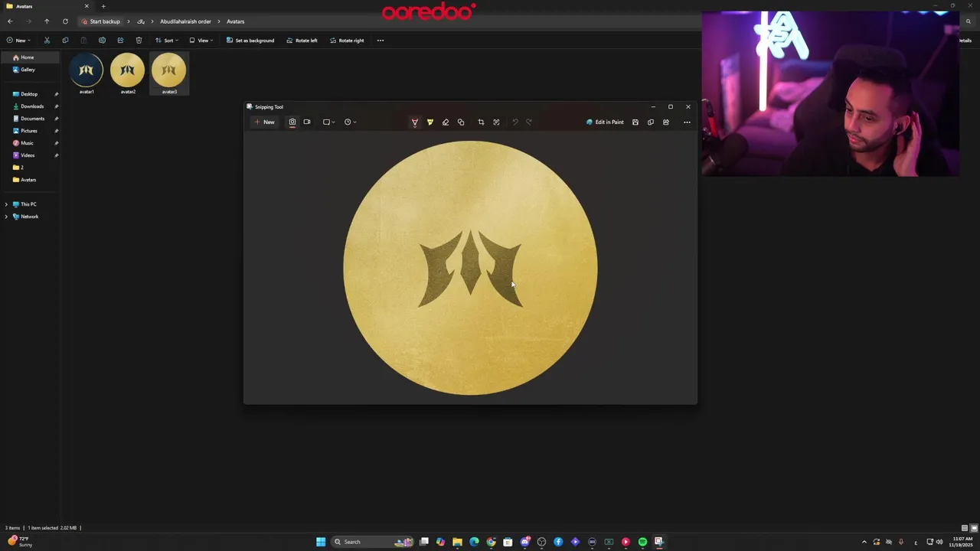Screen dimensions: 980x551
Task: Add a new Explorer tab
Action: point(103,6)
